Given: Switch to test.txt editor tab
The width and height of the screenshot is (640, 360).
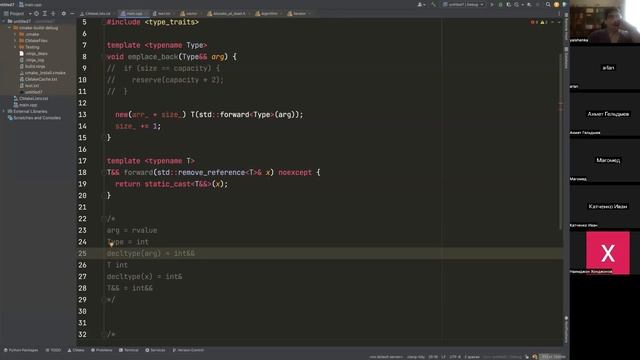Looking at the screenshot, I should coord(163,13).
